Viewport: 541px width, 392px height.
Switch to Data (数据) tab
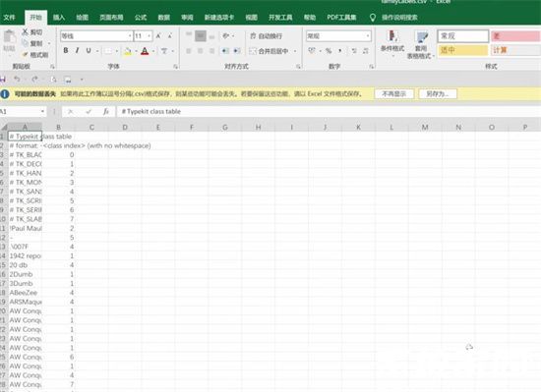(163, 18)
